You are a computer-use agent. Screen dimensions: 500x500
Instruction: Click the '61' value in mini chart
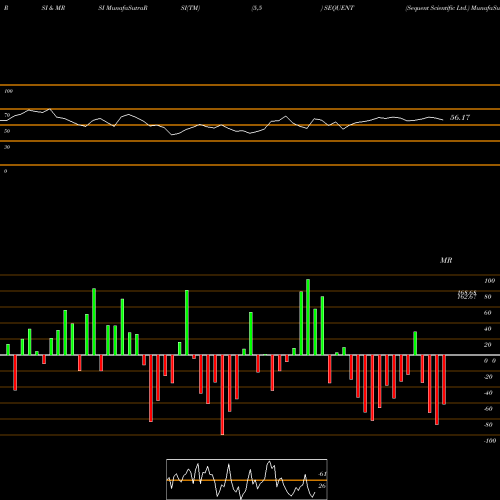click(x=322, y=474)
